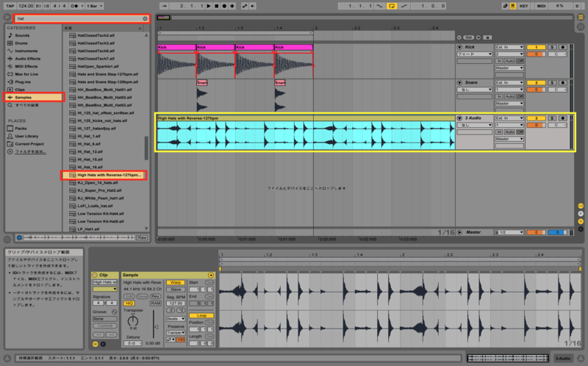Unfold the Snare track
This screenshot has width=588, height=366.
coord(459,82)
